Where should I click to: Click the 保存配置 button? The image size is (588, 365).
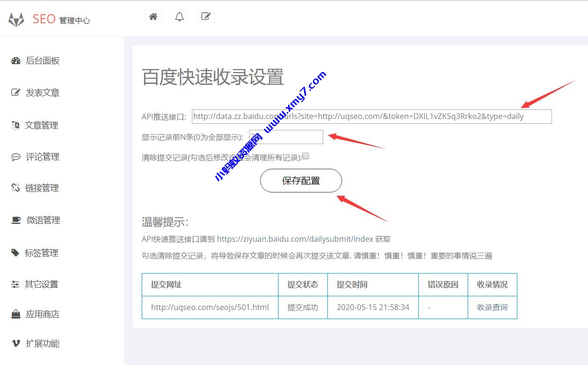click(x=300, y=181)
